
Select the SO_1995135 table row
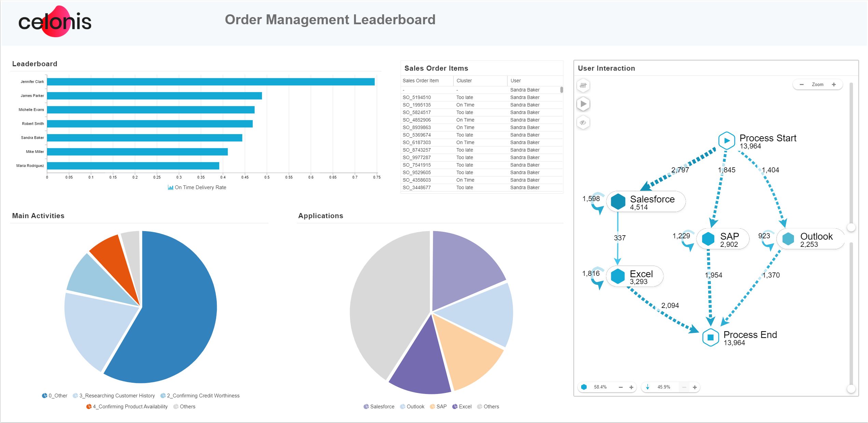point(481,105)
